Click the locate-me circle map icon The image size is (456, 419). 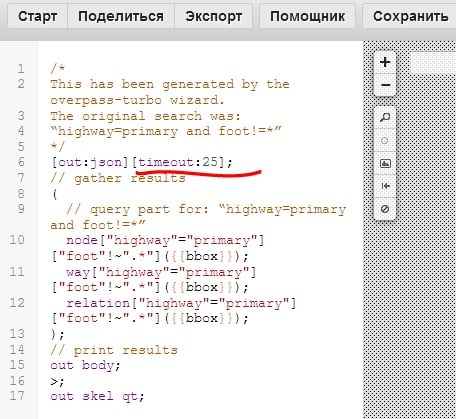[x=385, y=140]
